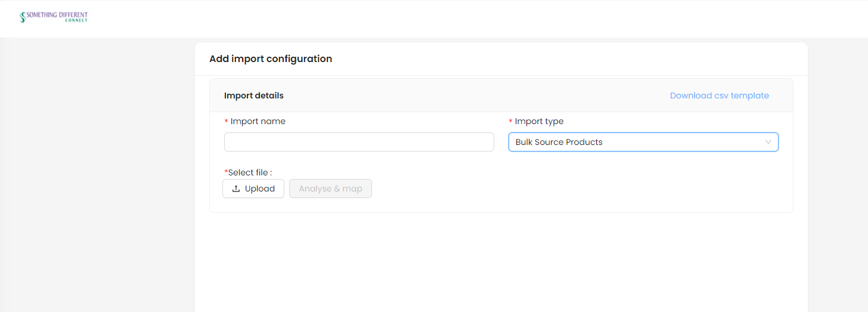Click the Import type label
The height and width of the screenshot is (312, 868).
coord(540,121)
